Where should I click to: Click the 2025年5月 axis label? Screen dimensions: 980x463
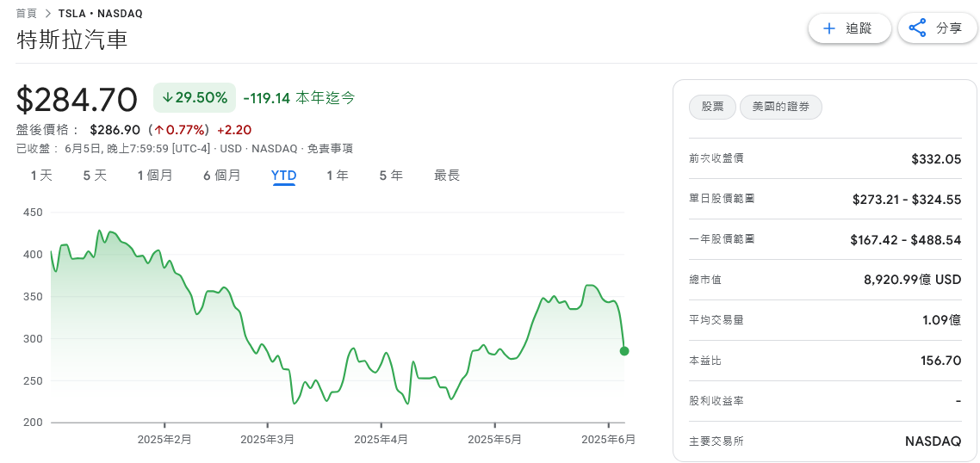coord(495,440)
